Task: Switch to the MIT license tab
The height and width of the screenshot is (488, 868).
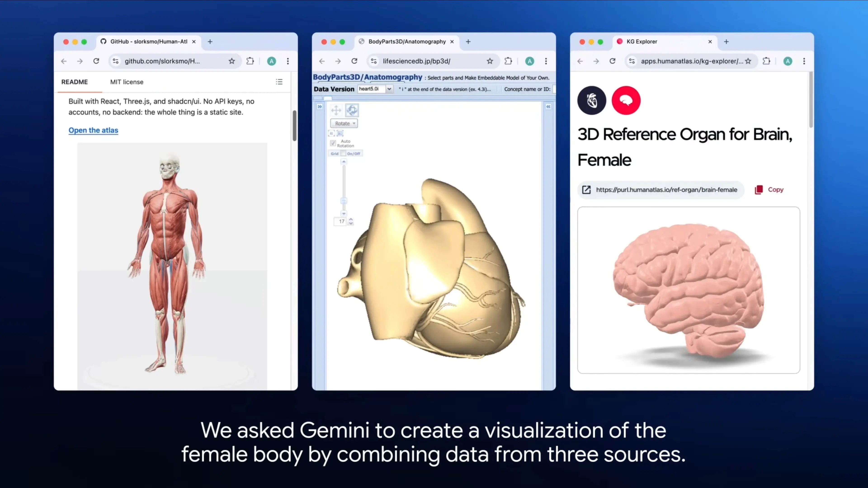Action: (127, 82)
